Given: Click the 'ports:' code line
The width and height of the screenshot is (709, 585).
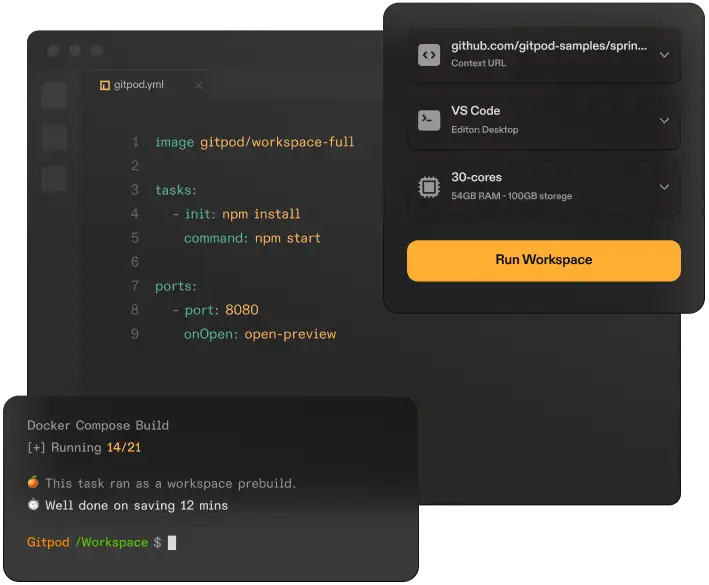Looking at the screenshot, I should click(x=175, y=286).
